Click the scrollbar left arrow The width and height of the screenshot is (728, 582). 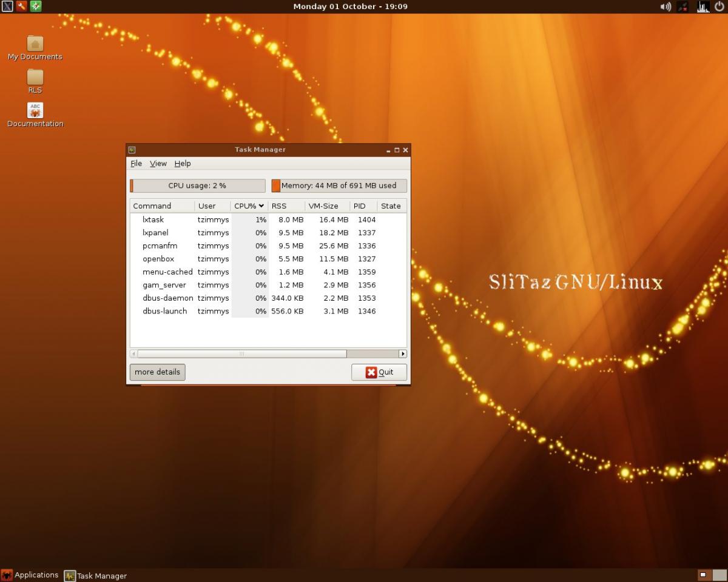pos(133,353)
